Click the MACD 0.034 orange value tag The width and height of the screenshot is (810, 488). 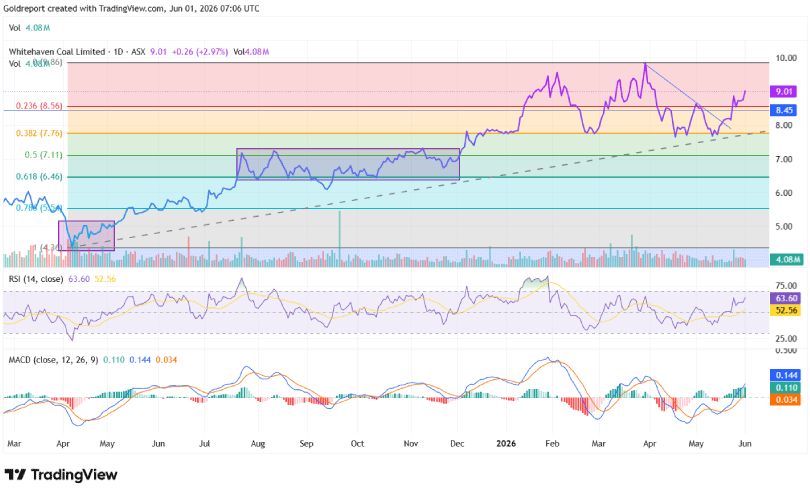pos(785,400)
